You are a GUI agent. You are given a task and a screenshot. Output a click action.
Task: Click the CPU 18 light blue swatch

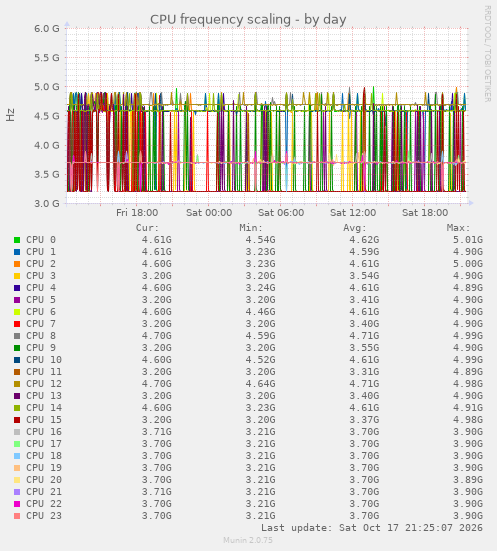pyautogui.click(x=17, y=456)
